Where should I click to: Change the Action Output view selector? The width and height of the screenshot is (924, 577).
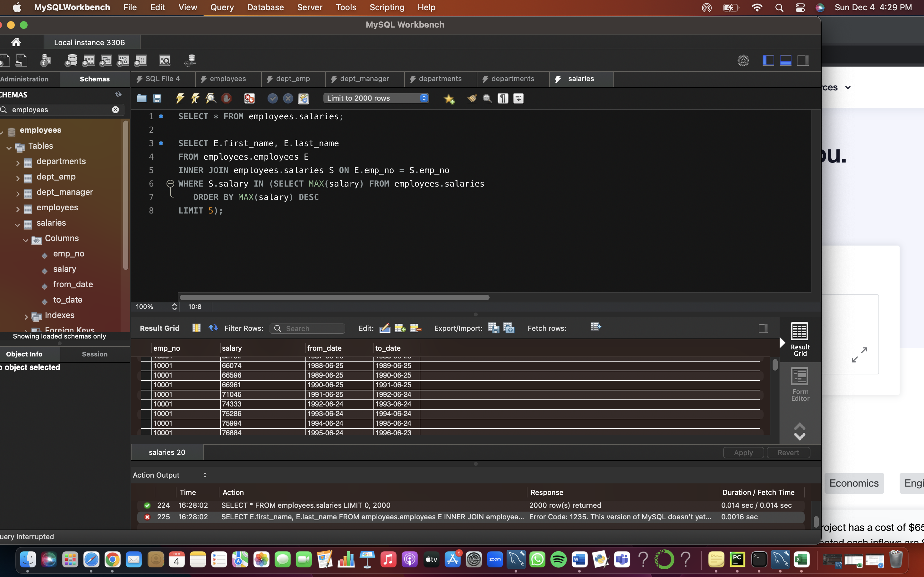point(205,475)
